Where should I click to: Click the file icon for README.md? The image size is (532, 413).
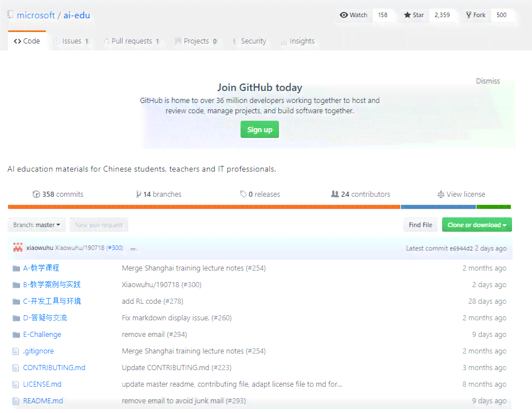[15, 401]
